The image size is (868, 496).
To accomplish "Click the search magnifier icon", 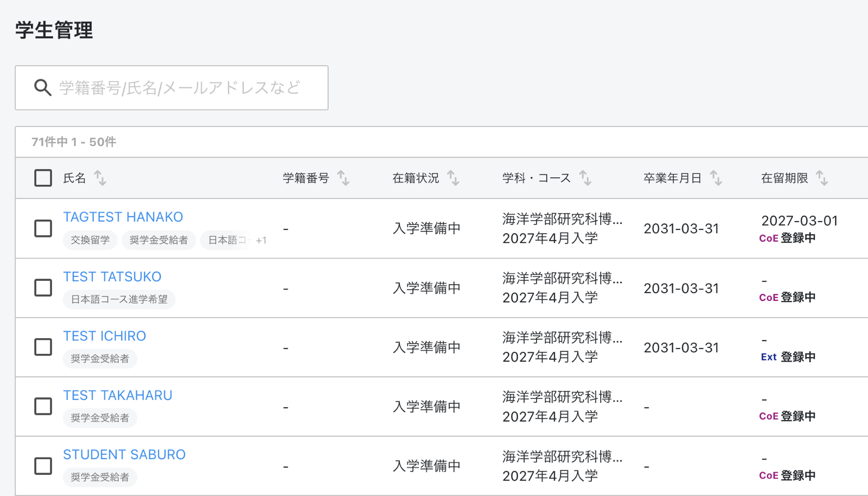I will [43, 88].
